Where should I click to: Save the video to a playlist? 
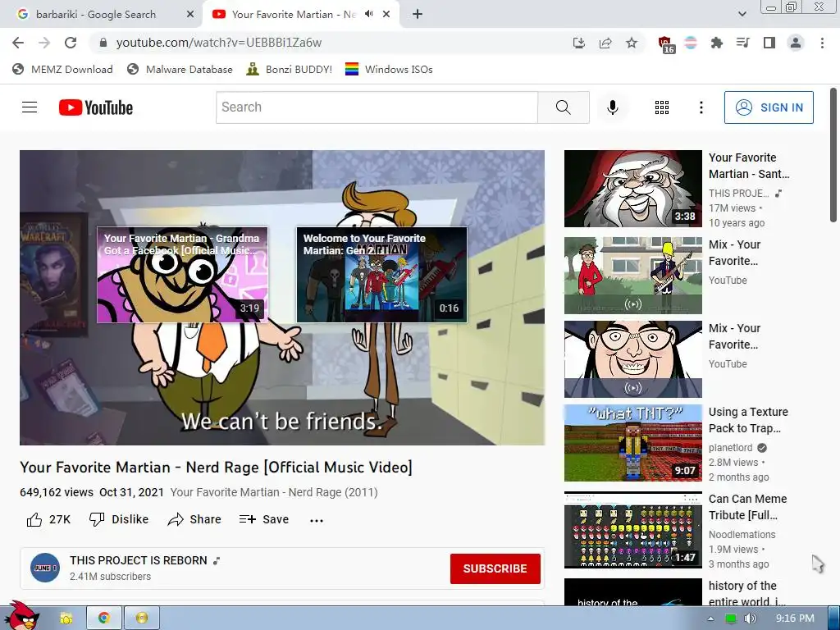(263, 519)
